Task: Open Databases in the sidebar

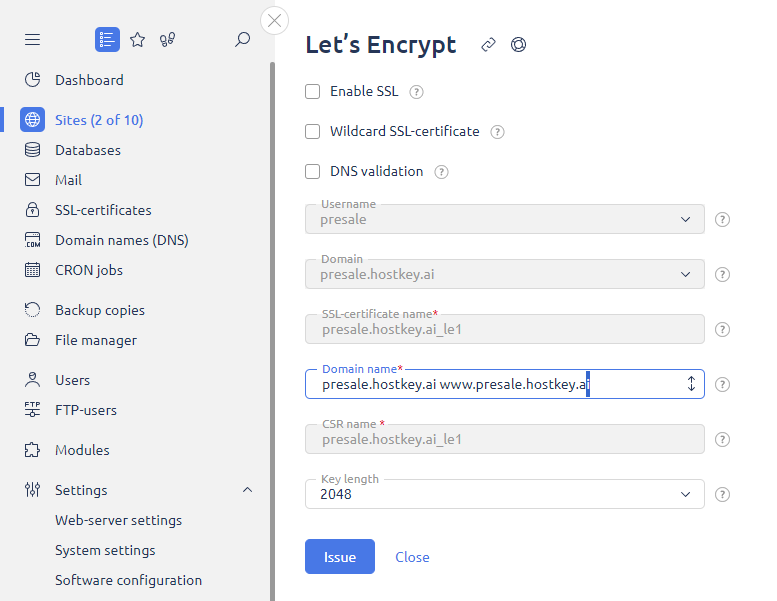Action: tap(88, 150)
